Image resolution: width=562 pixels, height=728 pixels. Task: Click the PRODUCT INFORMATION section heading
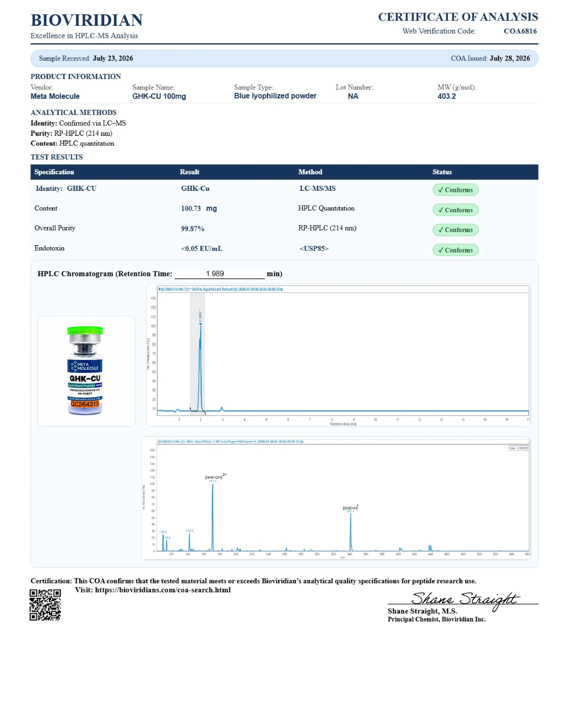point(76,76)
